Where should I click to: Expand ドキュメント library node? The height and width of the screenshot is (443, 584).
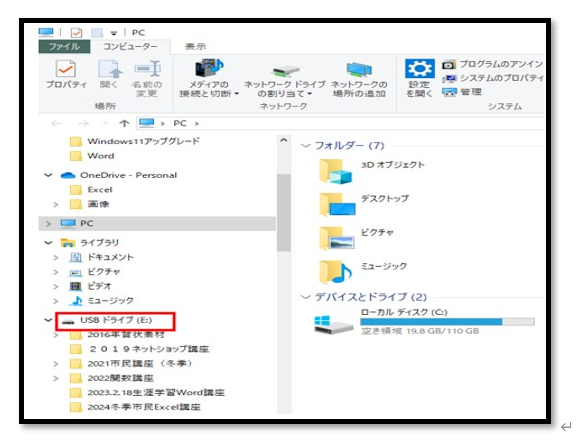(x=55, y=257)
